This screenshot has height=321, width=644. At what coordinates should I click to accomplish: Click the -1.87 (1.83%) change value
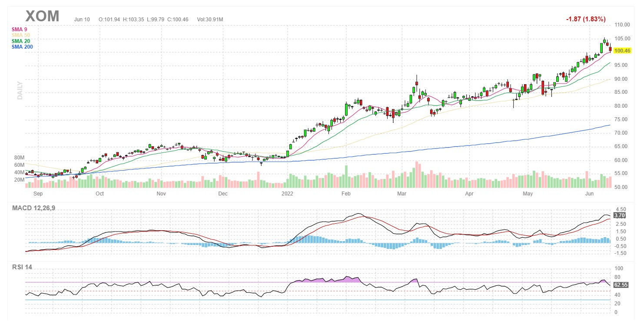click(x=586, y=20)
